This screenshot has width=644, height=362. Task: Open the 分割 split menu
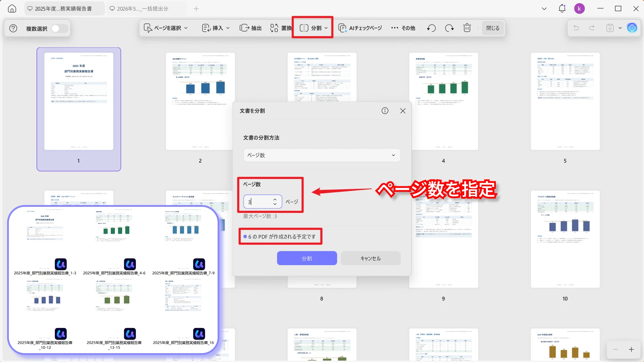click(314, 28)
